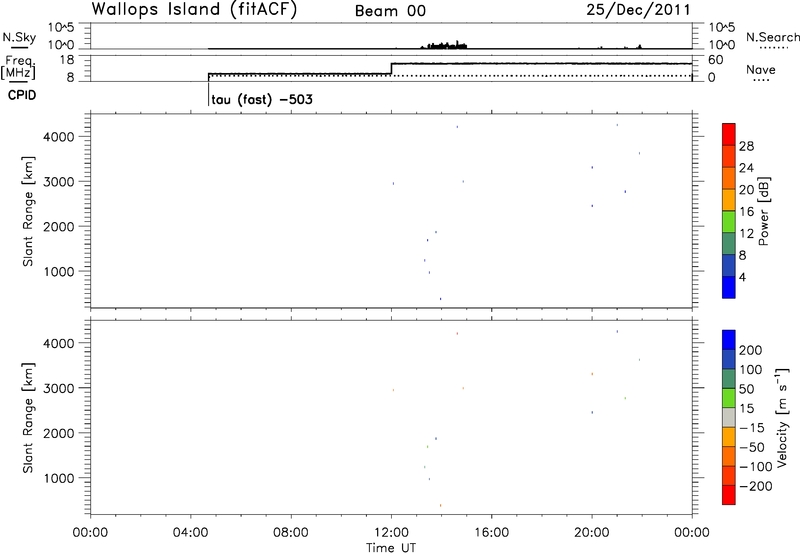Click the "20:00" time tick label

coord(591,533)
